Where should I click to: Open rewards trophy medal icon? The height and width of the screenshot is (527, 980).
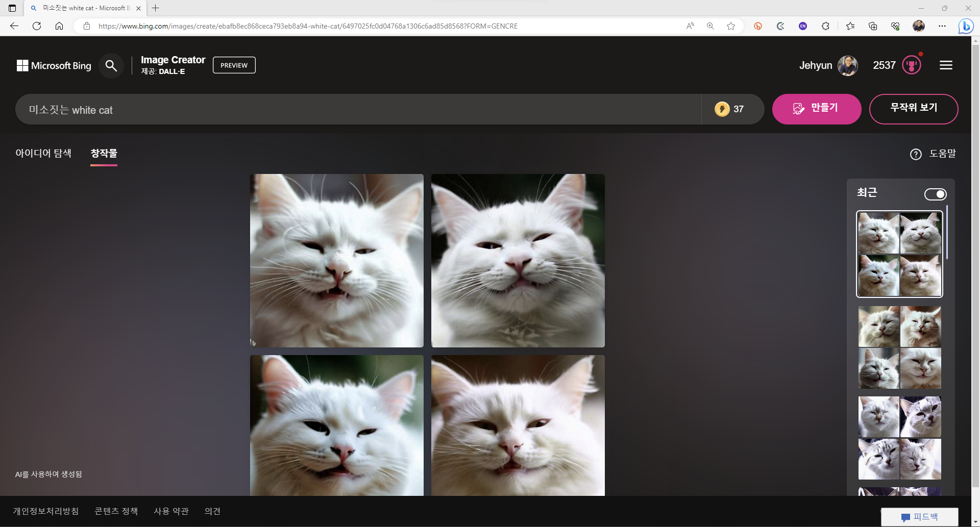pos(912,65)
